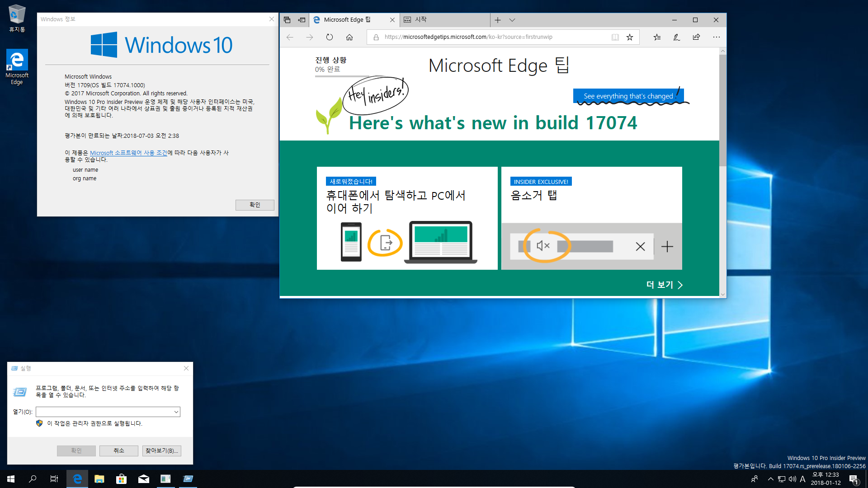This screenshot has width=868, height=488.
Task: Show tab previews chevron in Edge
Action: [x=512, y=20]
